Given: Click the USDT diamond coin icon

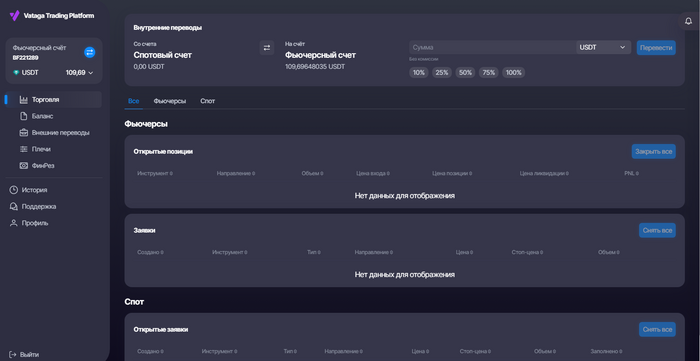Looking at the screenshot, I should click(17, 73).
